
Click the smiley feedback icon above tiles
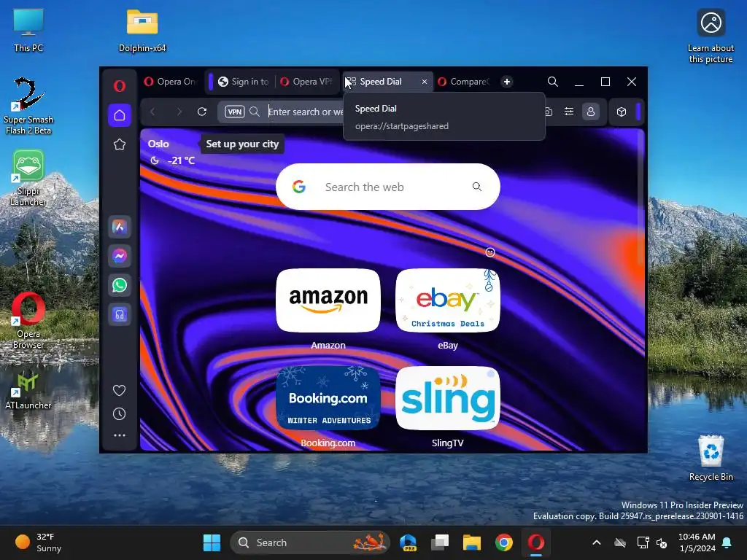coord(490,252)
